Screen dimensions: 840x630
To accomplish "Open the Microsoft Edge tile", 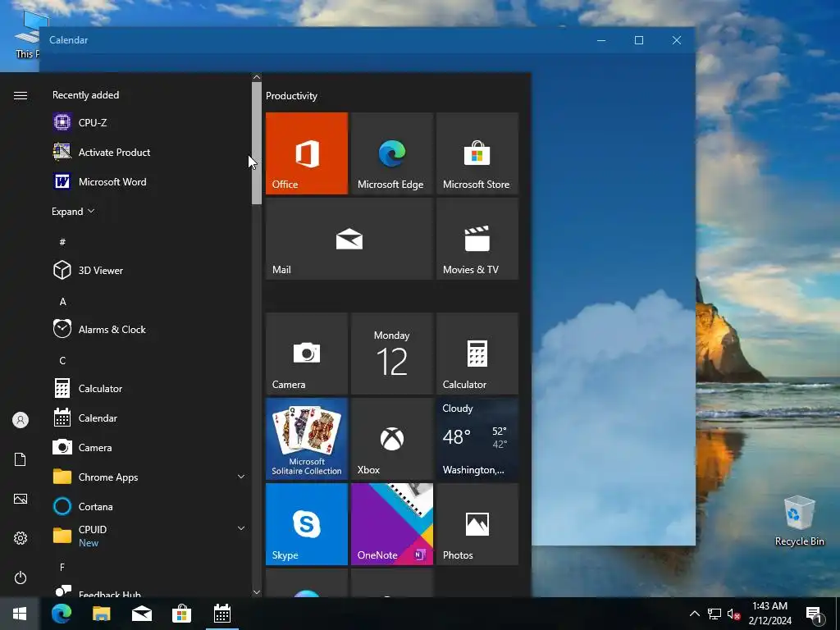I will (x=391, y=153).
